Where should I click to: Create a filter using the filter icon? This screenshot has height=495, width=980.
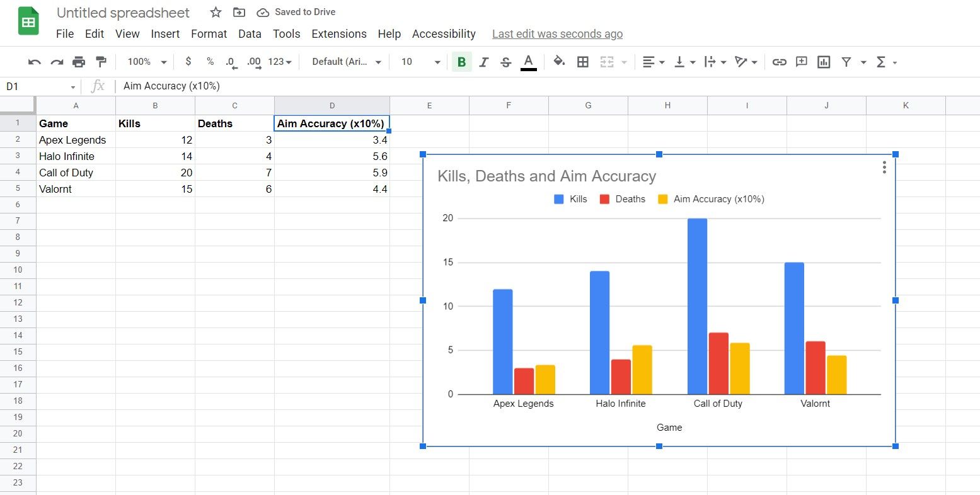[x=846, y=62]
